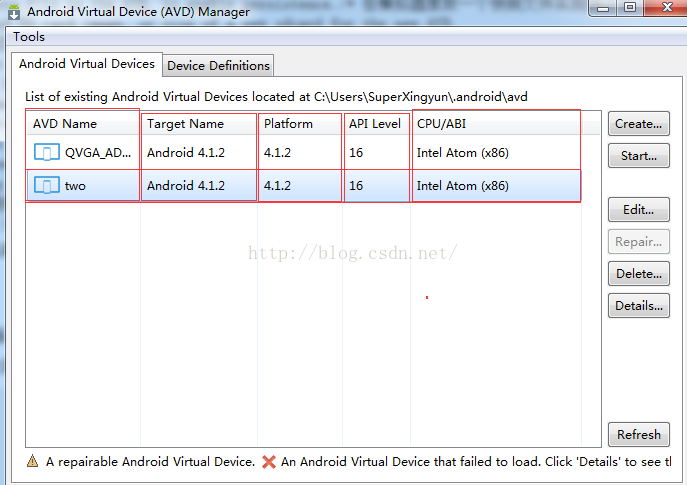
Task: Switch to Device Definitions tab
Action: [x=218, y=66]
